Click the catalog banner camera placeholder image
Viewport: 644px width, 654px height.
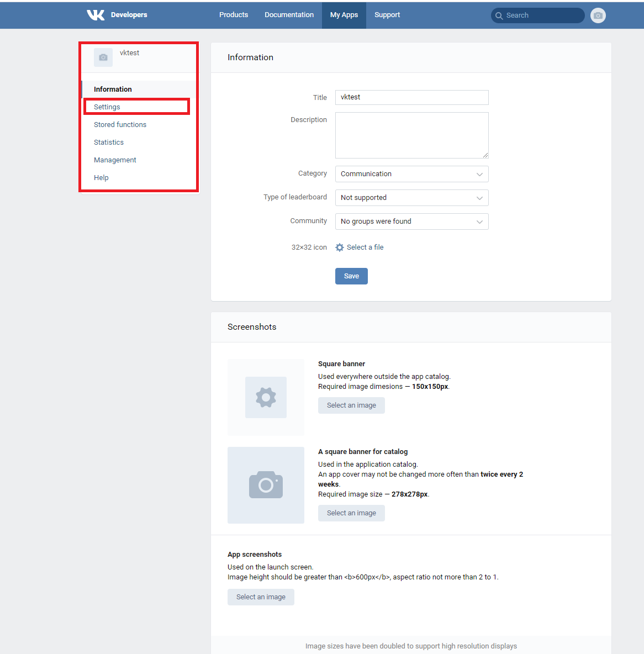(266, 485)
